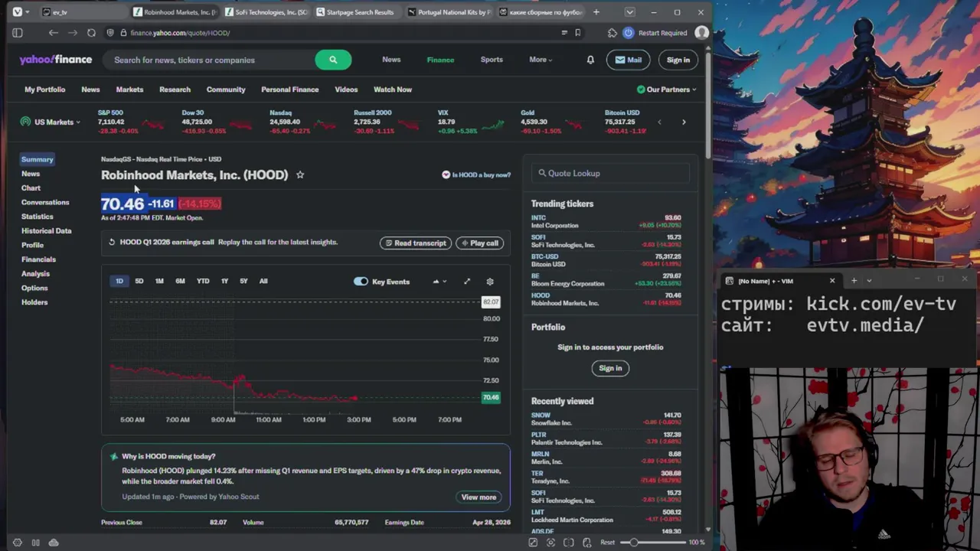980x551 pixels.
Task: Expand More menu in header
Action: coord(541,60)
